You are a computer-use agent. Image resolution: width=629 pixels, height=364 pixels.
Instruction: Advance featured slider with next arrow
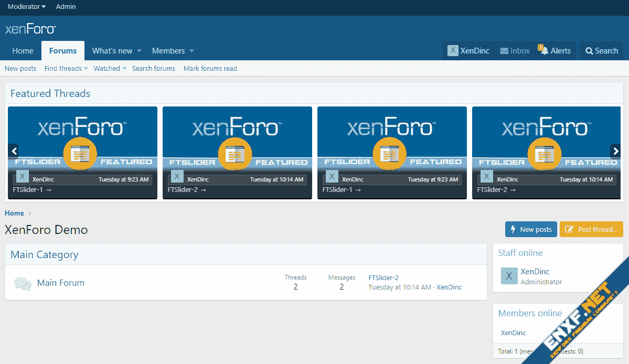click(x=615, y=151)
